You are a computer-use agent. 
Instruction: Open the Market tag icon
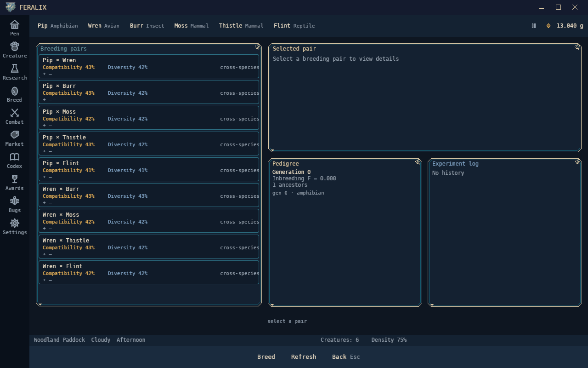[15, 138]
